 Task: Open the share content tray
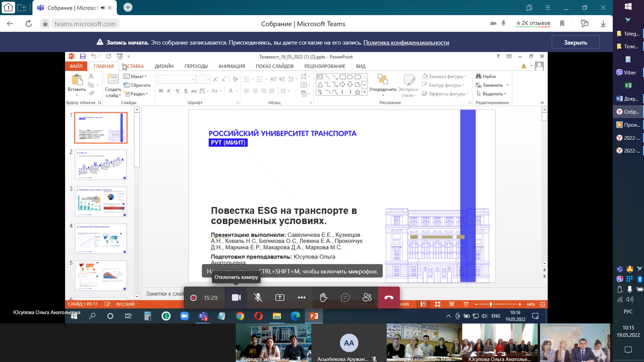click(280, 297)
